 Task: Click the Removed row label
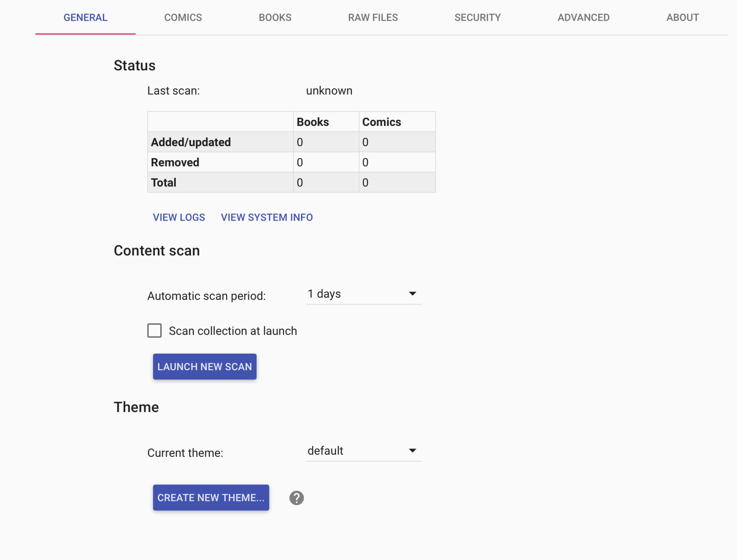pyautogui.click(x=175, y=162)
